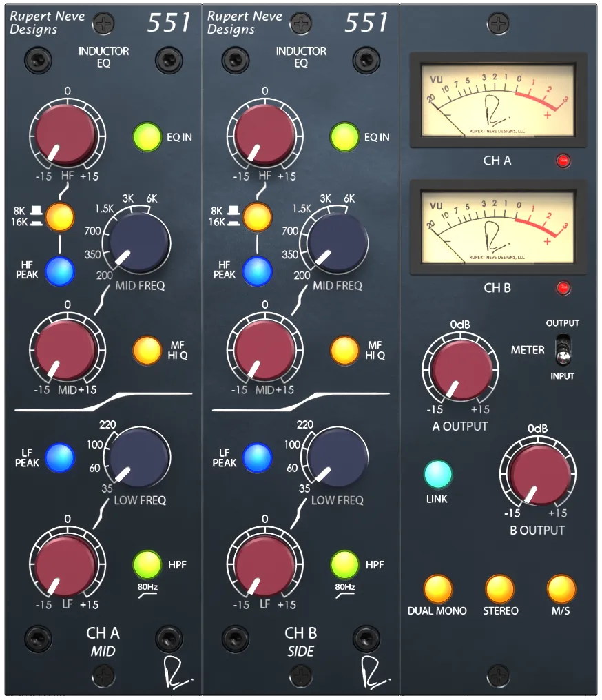The height and width of the screenshot is (700, 602).
Task: Click the CH A signature logo
Action: [177, 672]
